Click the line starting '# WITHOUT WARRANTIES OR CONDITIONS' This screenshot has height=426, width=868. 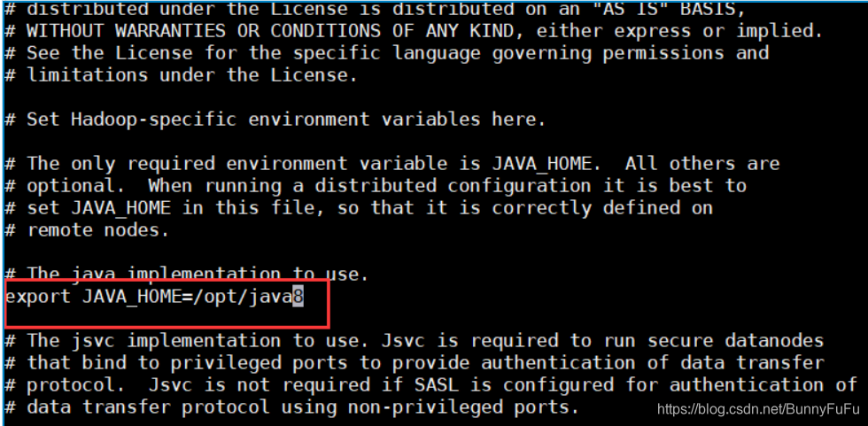point(415,30)
